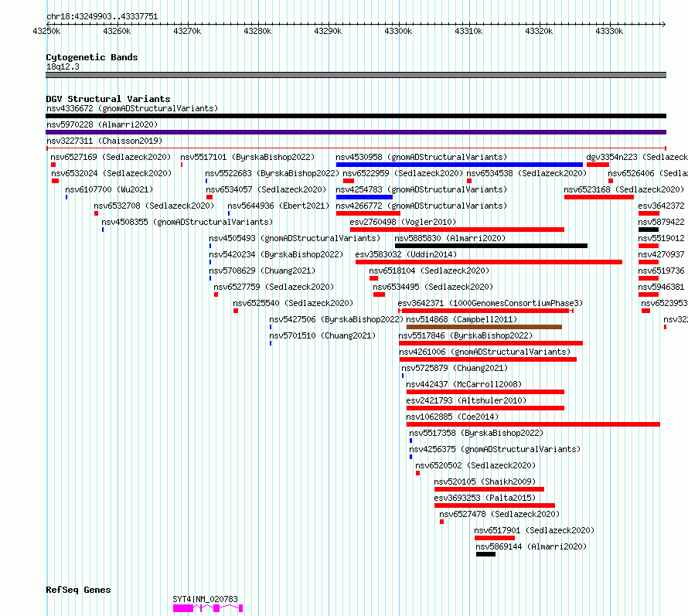Open the nsv4508355 gnomAD variant label
The height and width of the screenshot is (616, 688).
pos(187,222)
